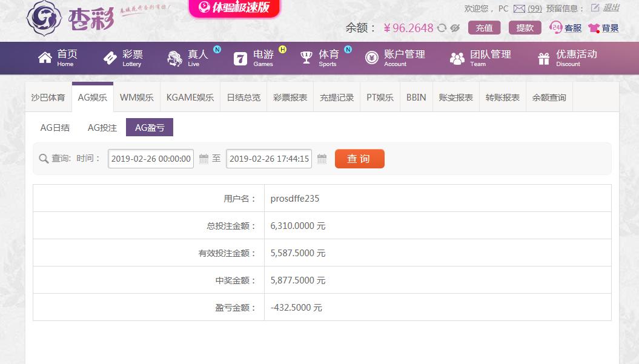Select AG日结 sub-tab
The image size is (639, 364).
pyautogui.click(x=55, y=128)
